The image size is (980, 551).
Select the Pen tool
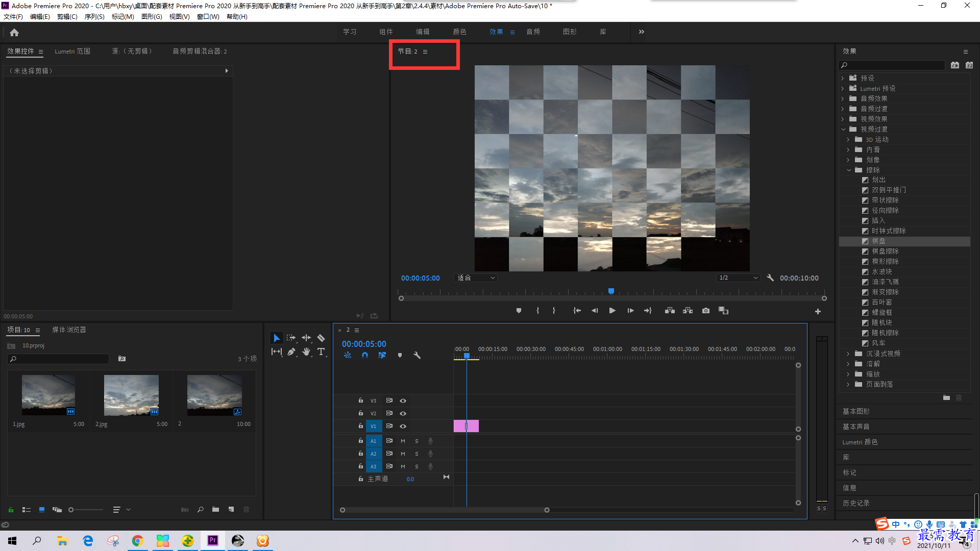pos(291,352)
